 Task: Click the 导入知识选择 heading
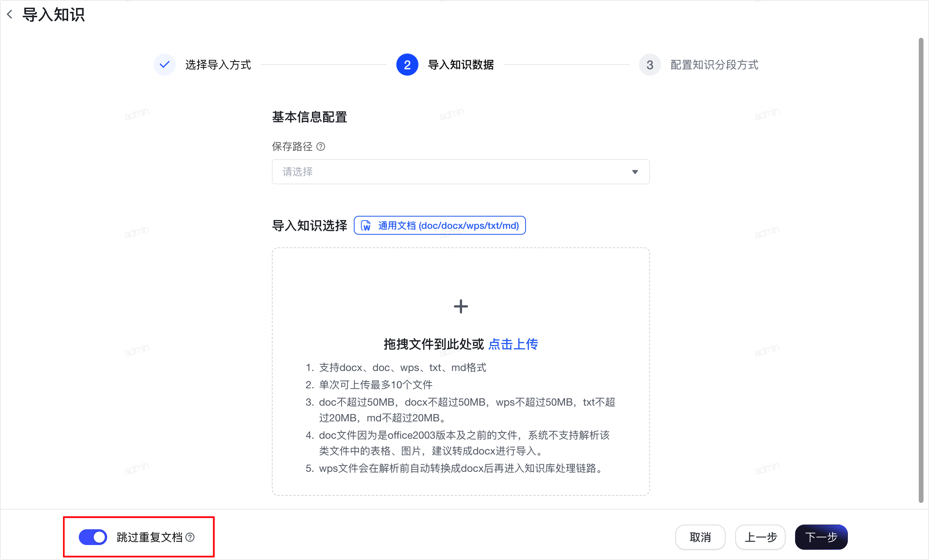(x=309, y=225)
